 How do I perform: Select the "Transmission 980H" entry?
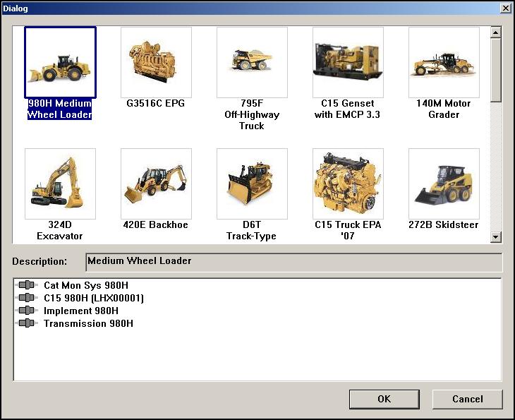click(89, 324)
